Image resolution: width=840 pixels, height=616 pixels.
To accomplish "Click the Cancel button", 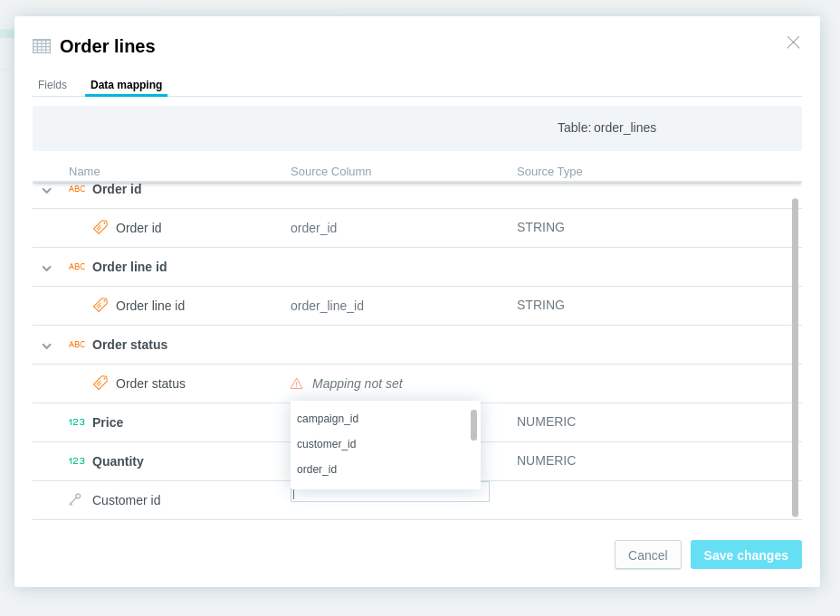I will (x=648, y=555).
